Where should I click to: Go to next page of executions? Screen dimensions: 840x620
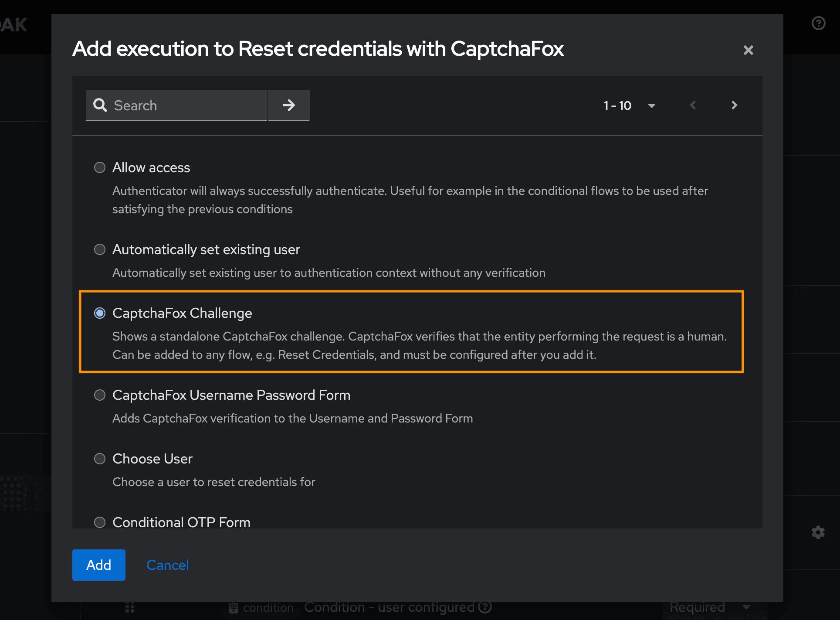[x=734, y=105]
